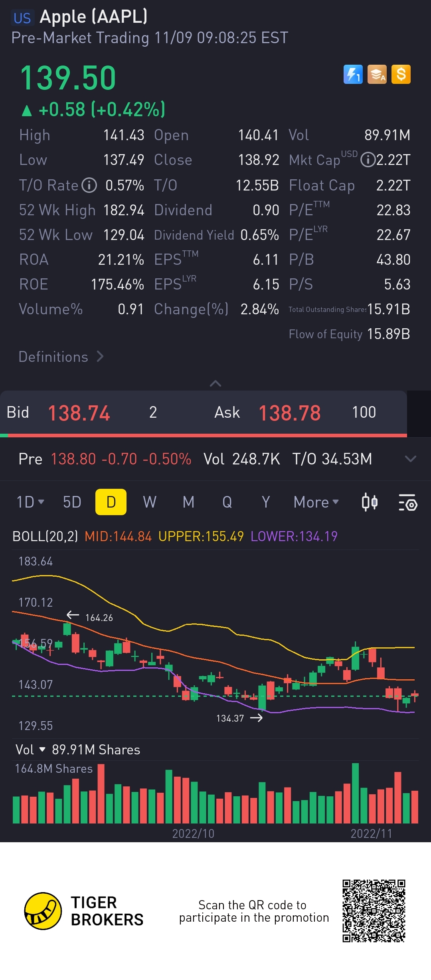Select the D daily chart tab
Image resolution: width=431 pixels, height=980 pixels.
click(x=111, y=502)
